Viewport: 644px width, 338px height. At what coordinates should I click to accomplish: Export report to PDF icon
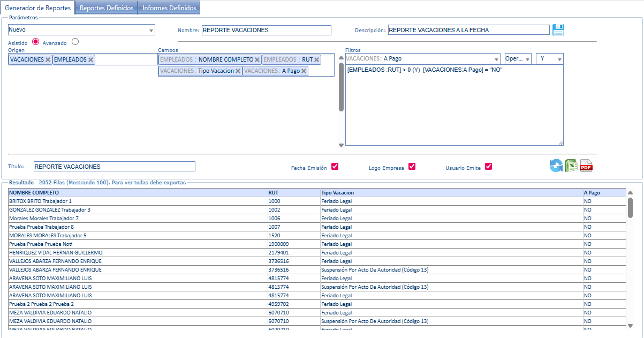pos(586,166)
